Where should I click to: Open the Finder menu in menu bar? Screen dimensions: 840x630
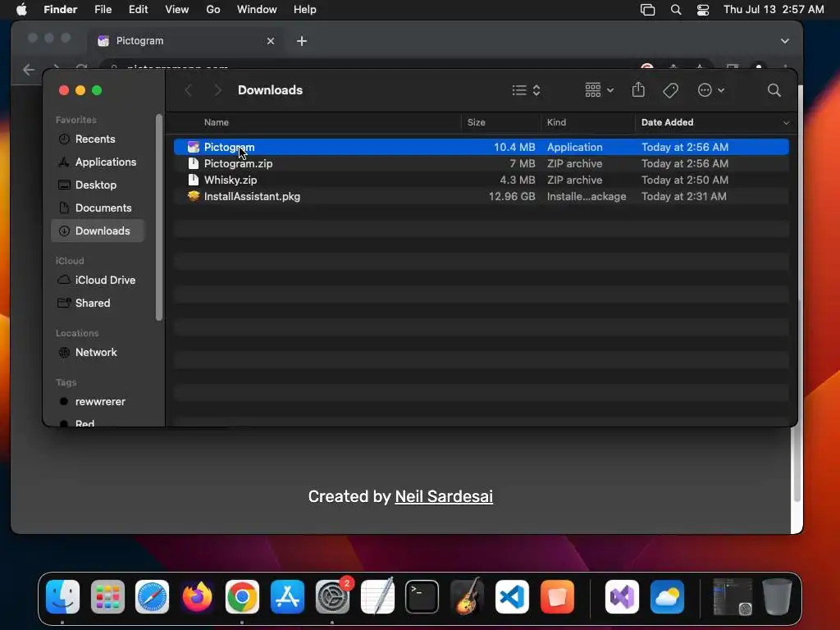point(60,10)
